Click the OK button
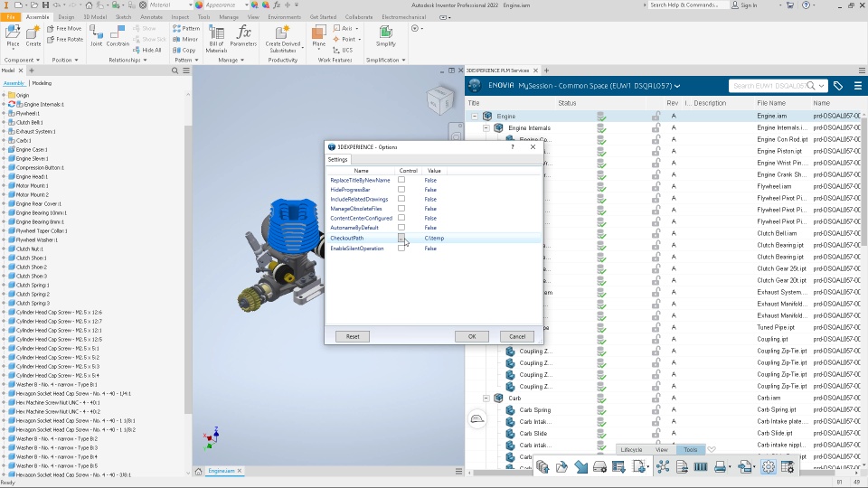The image size is (868, 488). (472, 336)
